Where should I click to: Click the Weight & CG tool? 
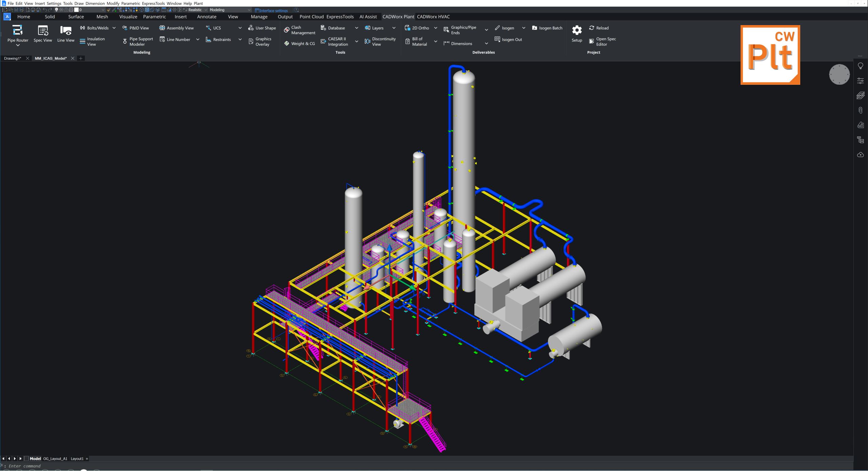click(300, 43)
